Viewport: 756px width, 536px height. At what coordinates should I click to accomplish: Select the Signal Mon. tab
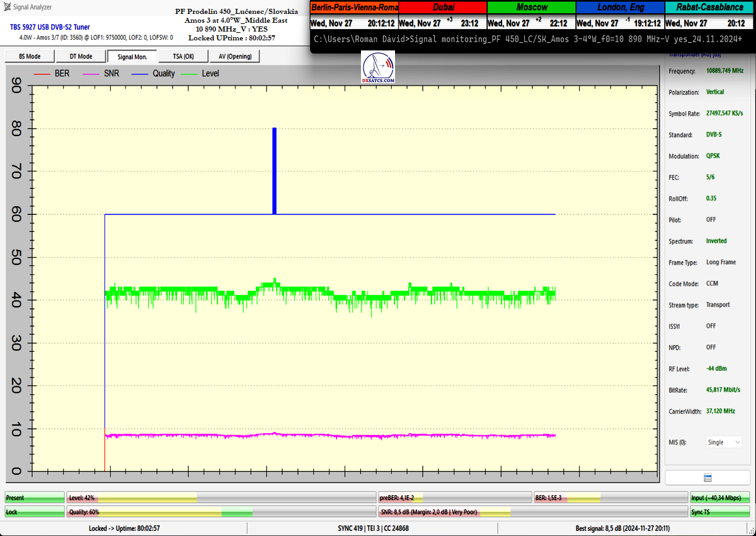(x=132, y=57)
